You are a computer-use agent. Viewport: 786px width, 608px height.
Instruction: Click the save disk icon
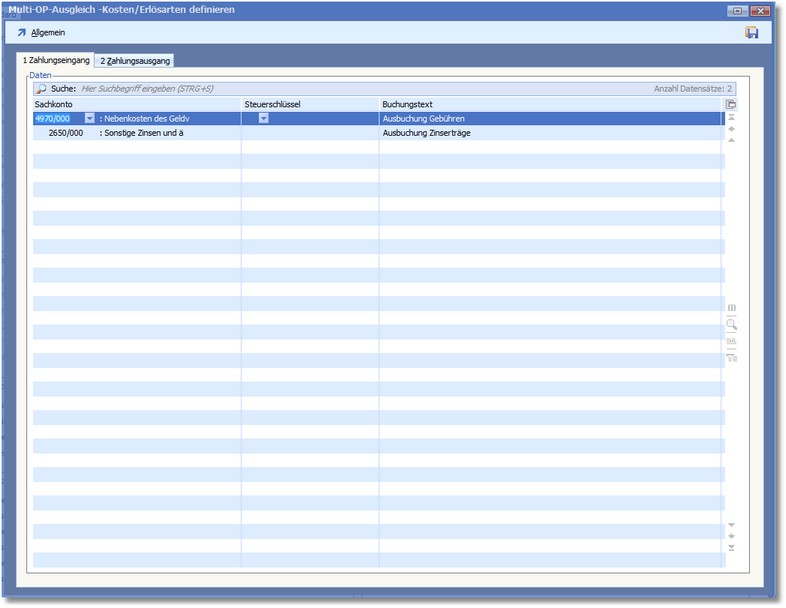point(751,33)
